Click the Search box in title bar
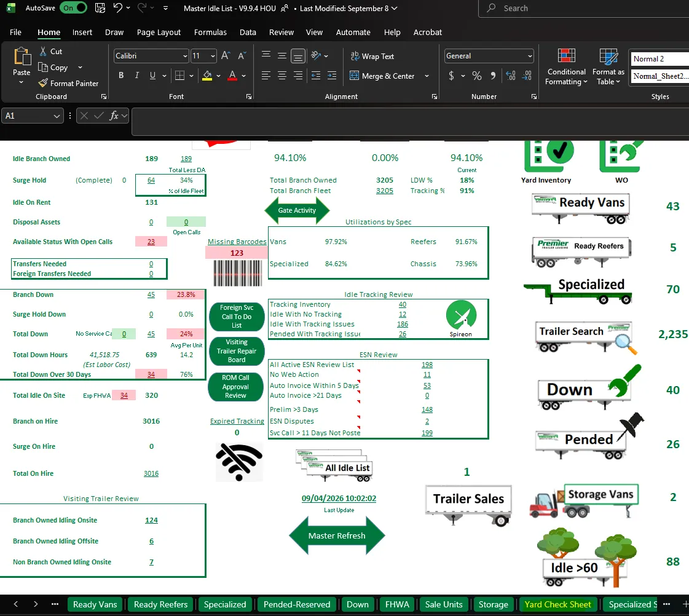 click(x=583, y=9)
